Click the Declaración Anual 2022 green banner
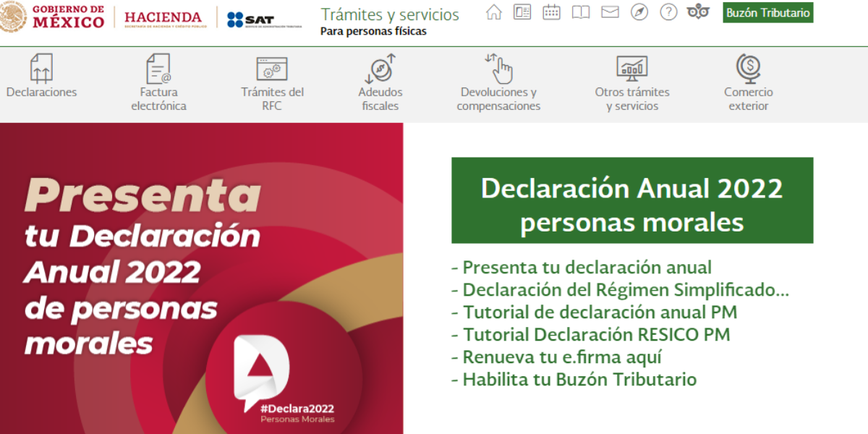This screenshot has width=868, height=434. click(x=632, y=200)
